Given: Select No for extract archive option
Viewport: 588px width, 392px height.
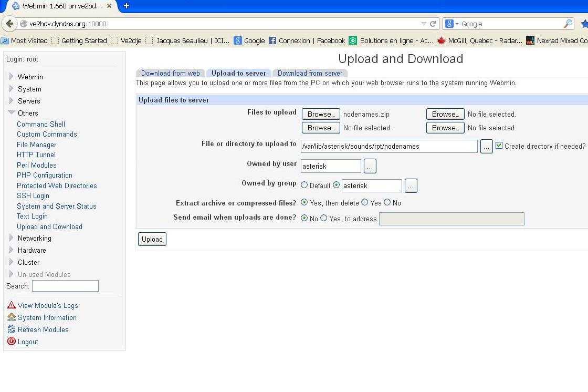Looking at the screenshot, I should coord(387,202).
